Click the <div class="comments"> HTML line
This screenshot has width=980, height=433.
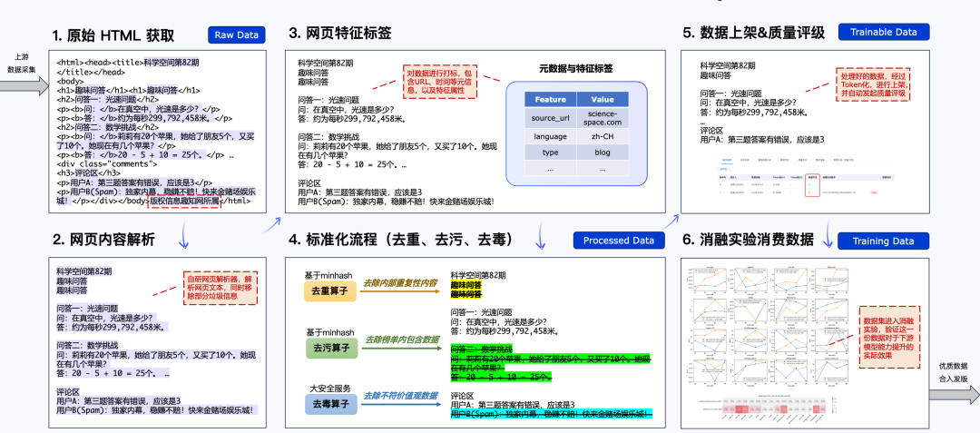click(x=107, y=164)
